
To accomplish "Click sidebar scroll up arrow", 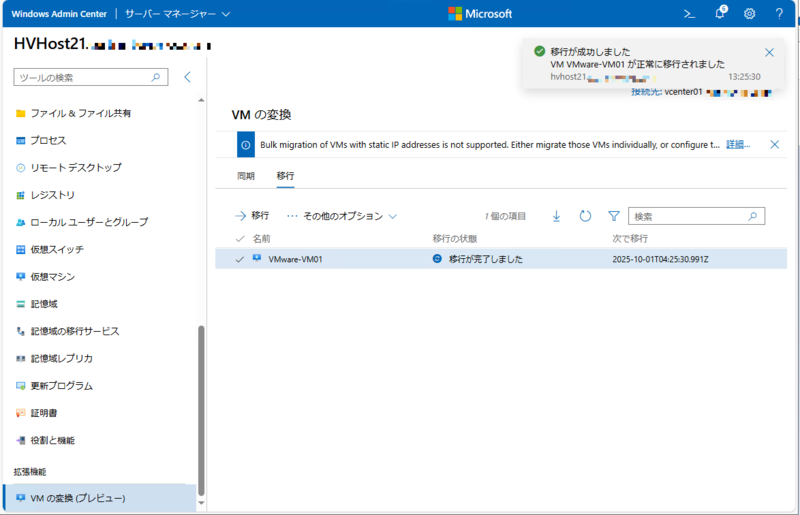I will [201, 100].
